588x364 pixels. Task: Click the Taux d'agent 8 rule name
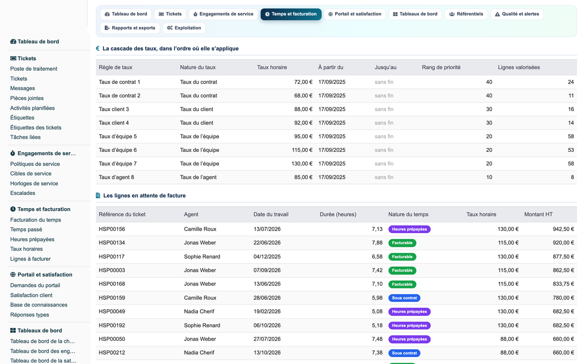click(116, 177)
